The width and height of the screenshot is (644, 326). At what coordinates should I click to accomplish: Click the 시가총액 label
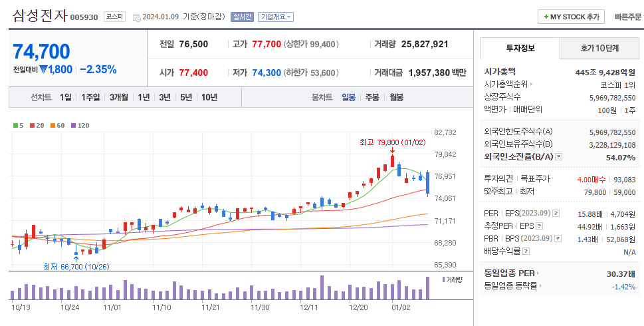(x=500, y=72)
